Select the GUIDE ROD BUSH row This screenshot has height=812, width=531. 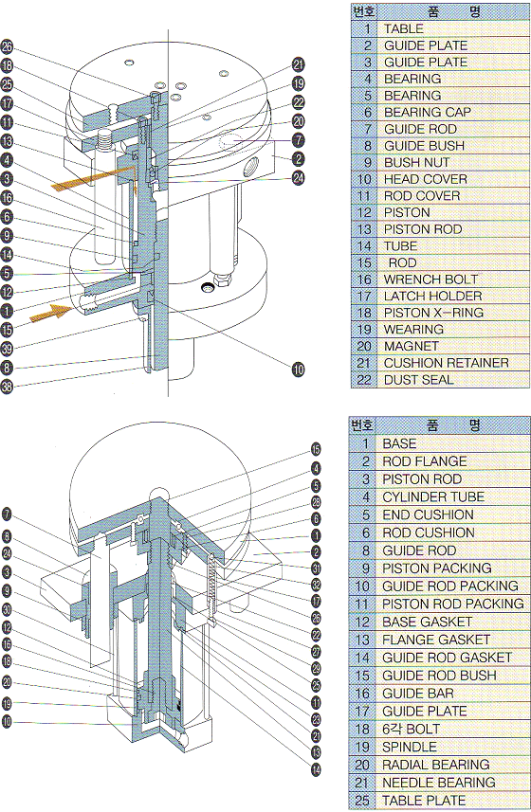click(440, 676)
